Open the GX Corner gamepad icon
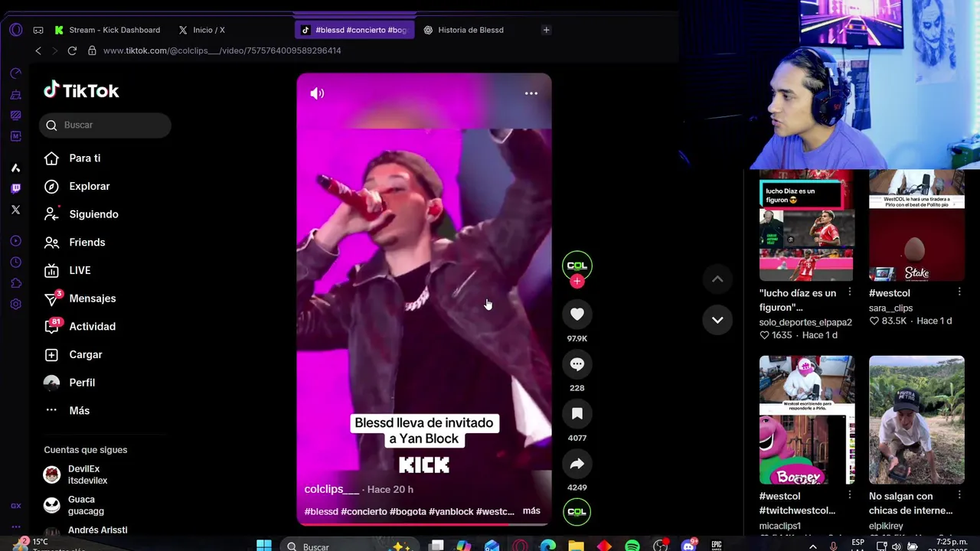The image size is (980, 551). click(x=38, y=30)
